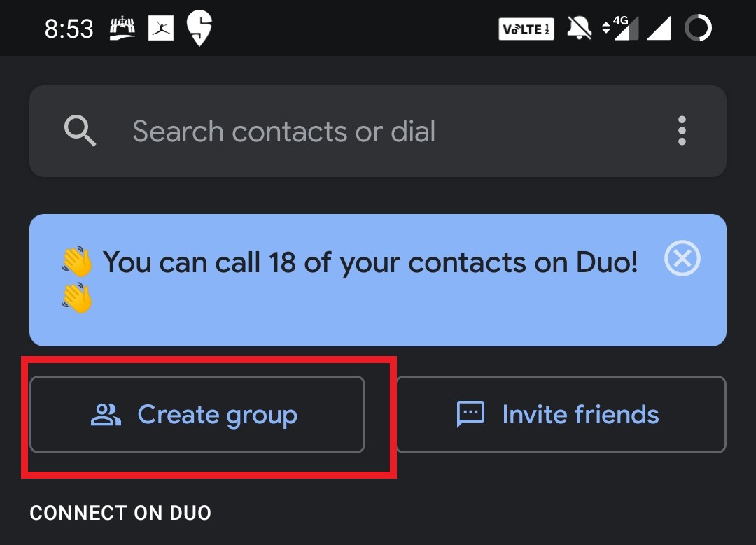756x545 pixels.
Task: Tap the CONNECT ON DUO section header
Action: point(120,513)
